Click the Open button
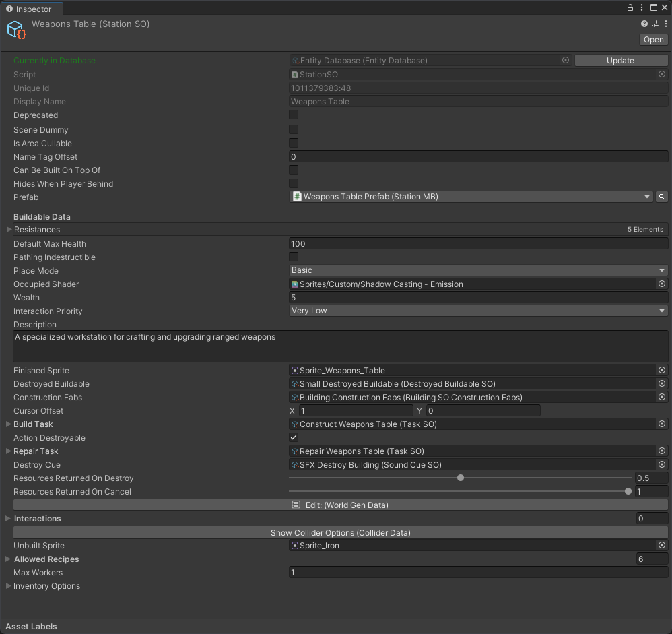672x634 pixels. point(653,40)
